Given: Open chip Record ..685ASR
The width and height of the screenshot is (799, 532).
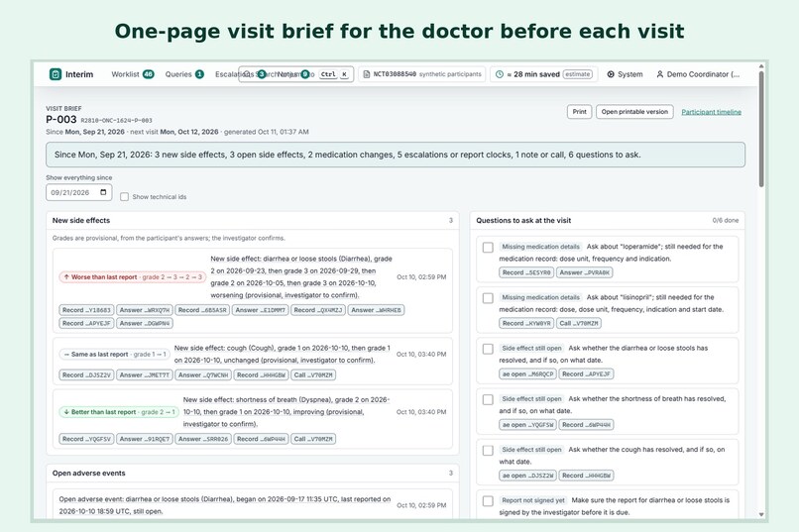Looking at the screenshot, I should (x=202, y=310).
